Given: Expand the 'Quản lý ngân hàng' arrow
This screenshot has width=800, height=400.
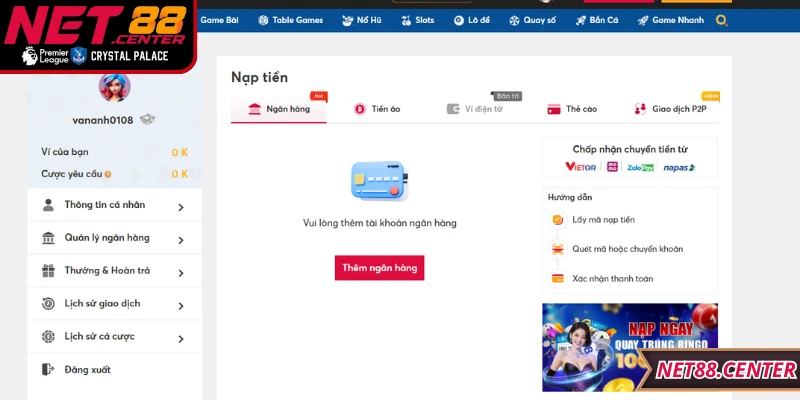Looking at the screenshot, I should click(x=181, y=240).
